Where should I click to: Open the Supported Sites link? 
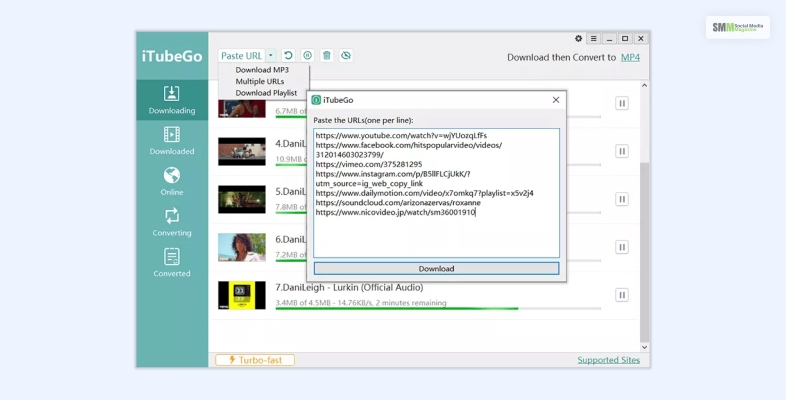click(x=609, y=360)
